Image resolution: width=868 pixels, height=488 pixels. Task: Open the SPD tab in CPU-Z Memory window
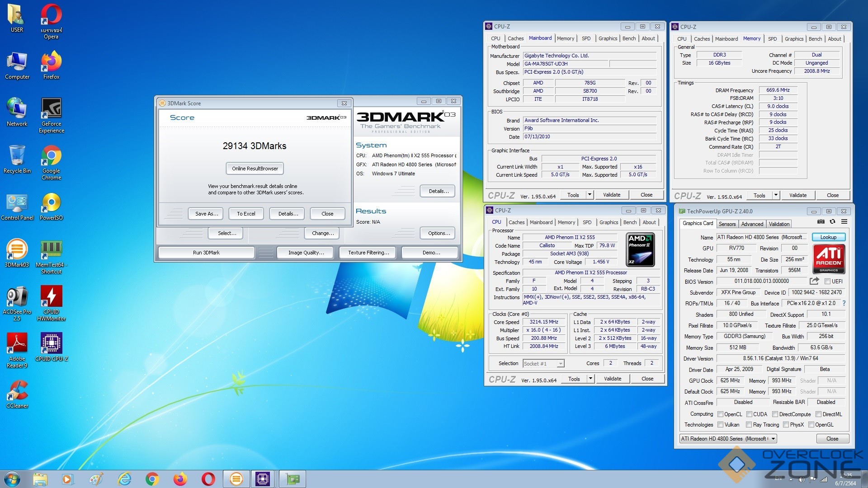click(x=772, y=39)
